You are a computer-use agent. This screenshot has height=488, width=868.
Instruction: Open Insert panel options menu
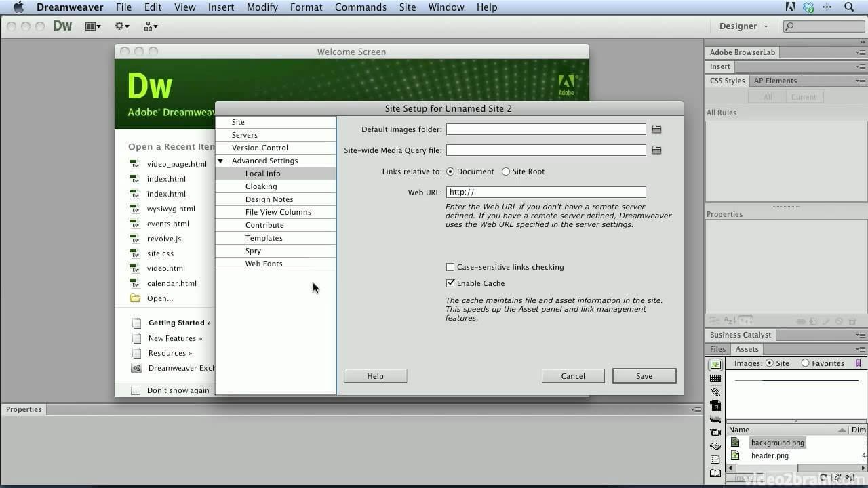point(860,67)
